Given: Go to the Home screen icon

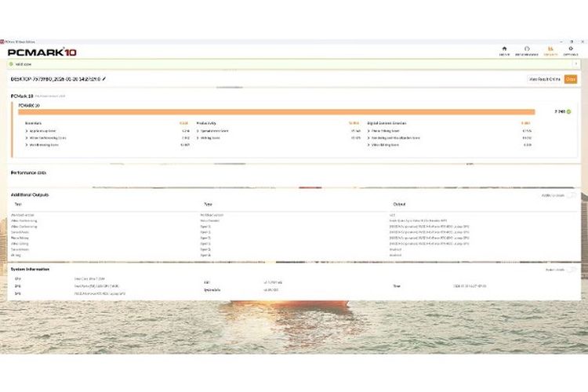Looking at the screenshot, I should tap(504, 49).
